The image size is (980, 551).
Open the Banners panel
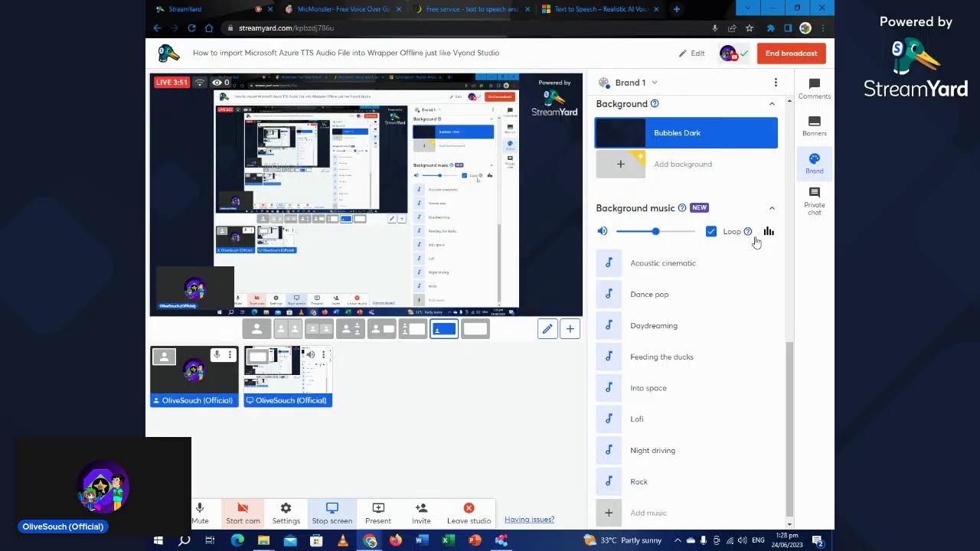tap(814, 126)
